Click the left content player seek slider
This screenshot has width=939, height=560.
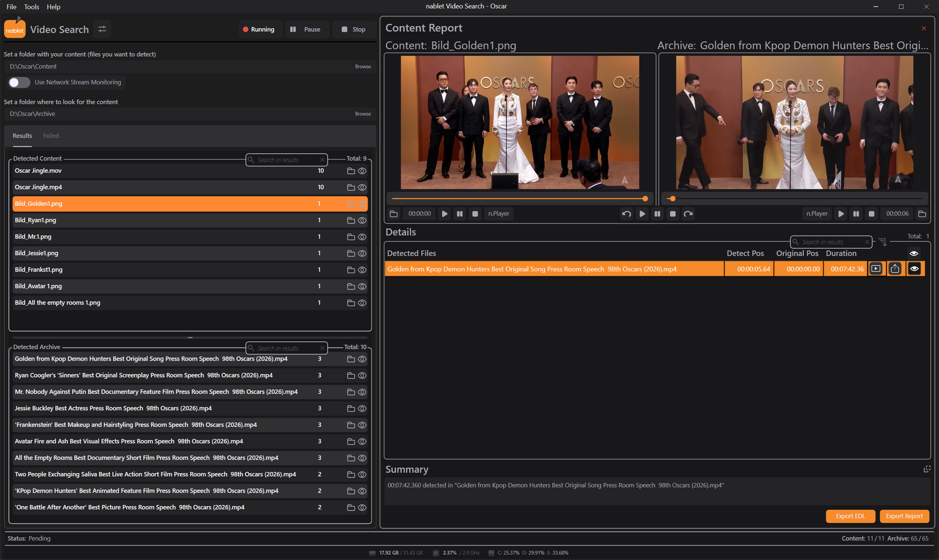(519, 199)
